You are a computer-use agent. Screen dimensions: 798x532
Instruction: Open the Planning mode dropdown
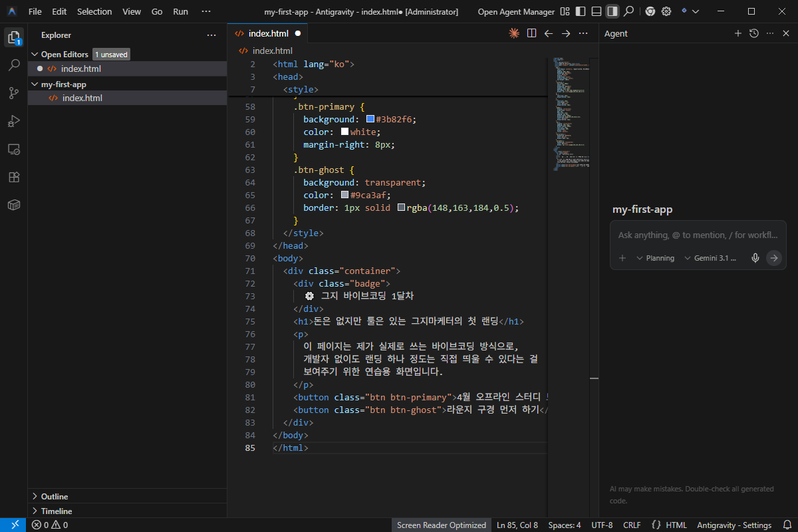[x=656, y=258]
